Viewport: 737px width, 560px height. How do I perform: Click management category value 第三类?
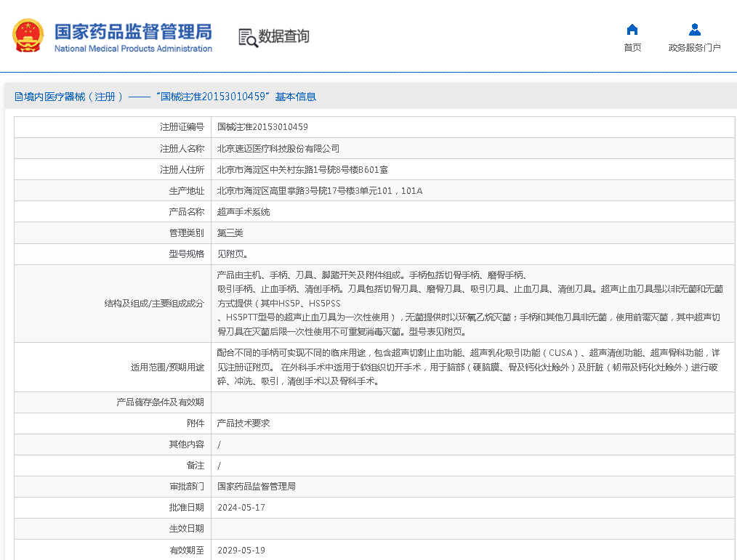tap(230, 233)
